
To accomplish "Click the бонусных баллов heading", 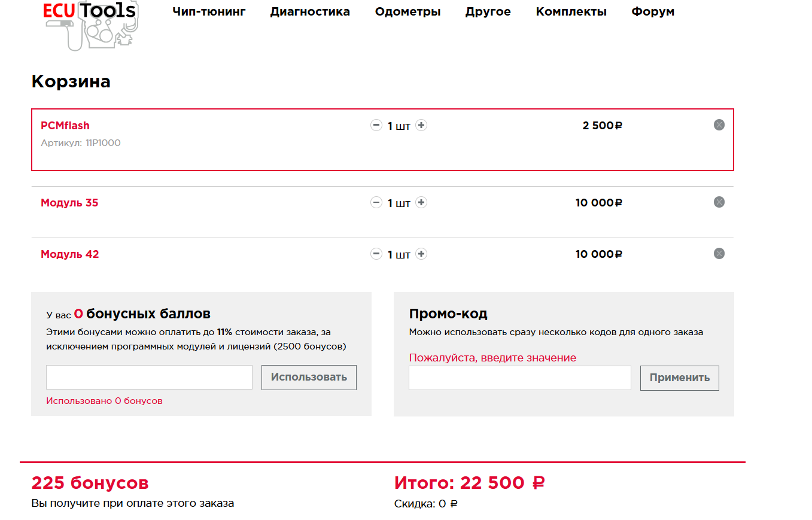I will pyautogui.click(x=148, y=314).
